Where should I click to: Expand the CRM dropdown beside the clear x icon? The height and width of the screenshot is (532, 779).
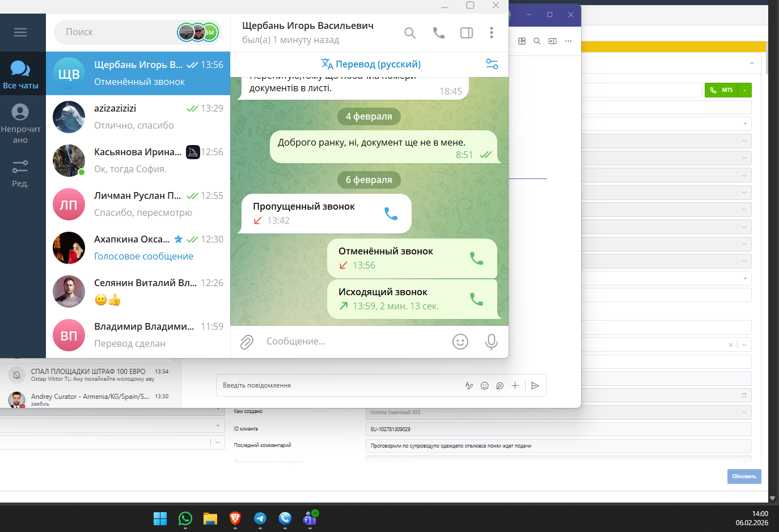(x=744, y=344)
